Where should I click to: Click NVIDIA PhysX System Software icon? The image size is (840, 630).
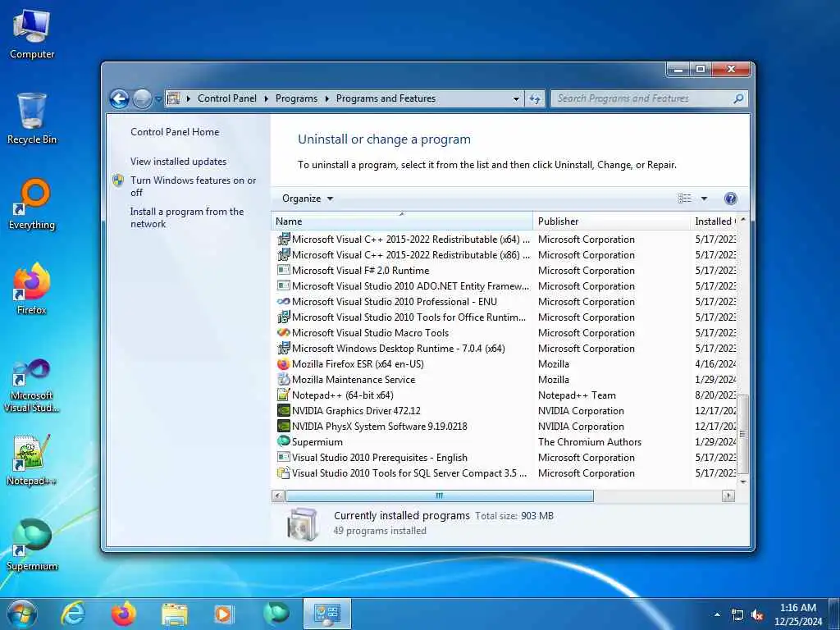pos(283,426)
